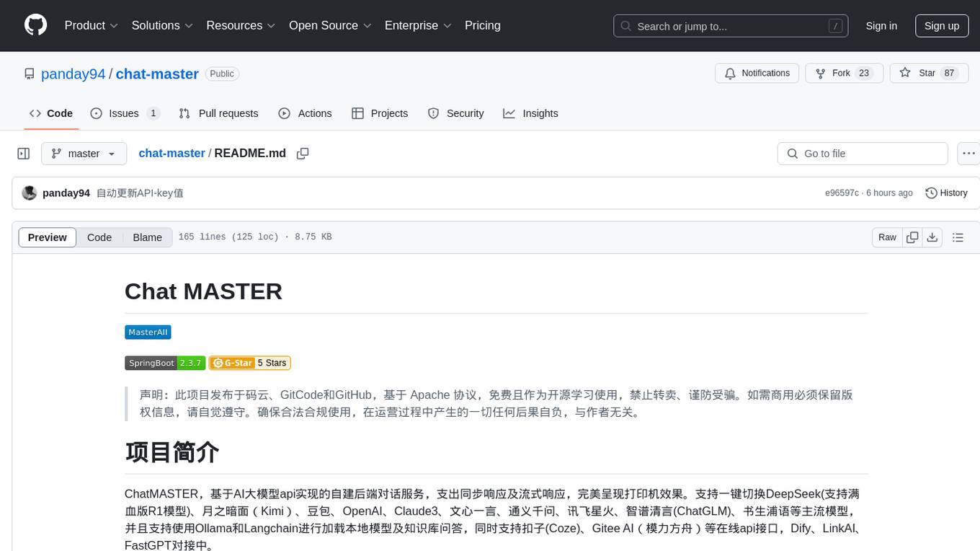Screen dimensions: 980x551
Task: Select the Blame view mode
Action: pyautogui.click(x=147, y=237)
